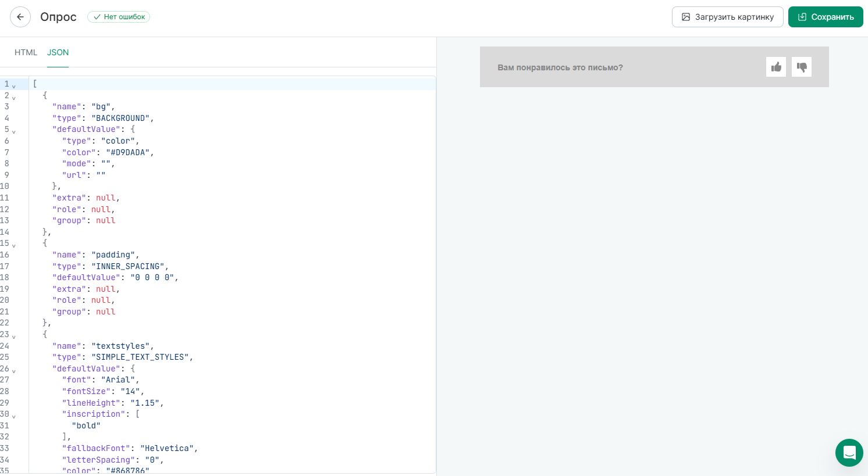The width and height of the screenshot is (868, 476).
Task: Click the Опрос page title
Action: pyautogui.click(x=58, y=17)
